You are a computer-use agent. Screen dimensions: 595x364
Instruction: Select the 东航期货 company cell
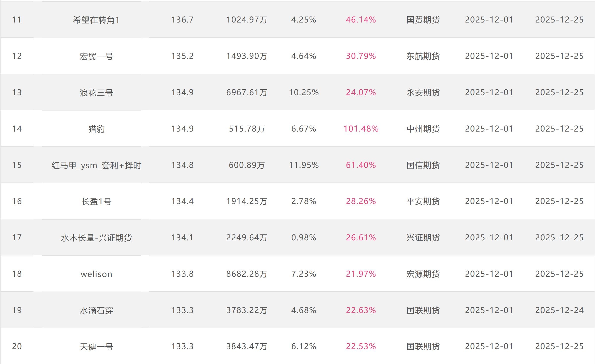pos(423,56)
